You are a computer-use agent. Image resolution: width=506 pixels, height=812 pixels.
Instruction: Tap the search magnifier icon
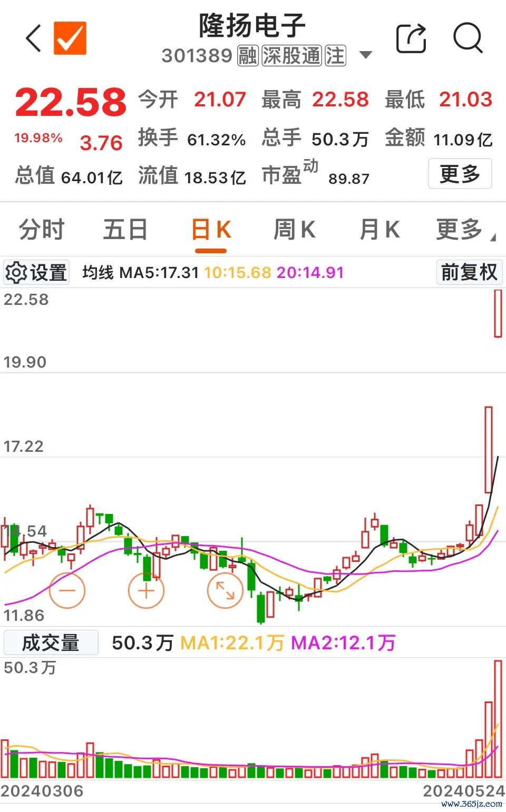468,38
